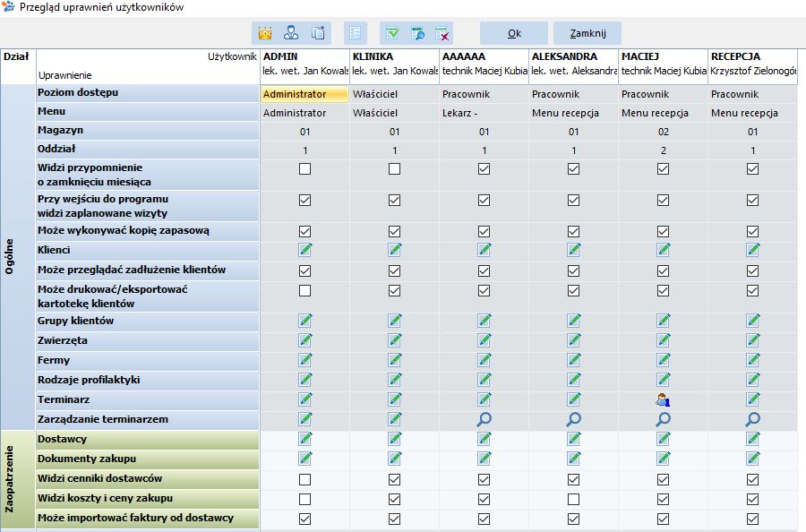Click the Terminarz permission row label
Viewport: 806px width, 532px height.
tap(148, 400)
